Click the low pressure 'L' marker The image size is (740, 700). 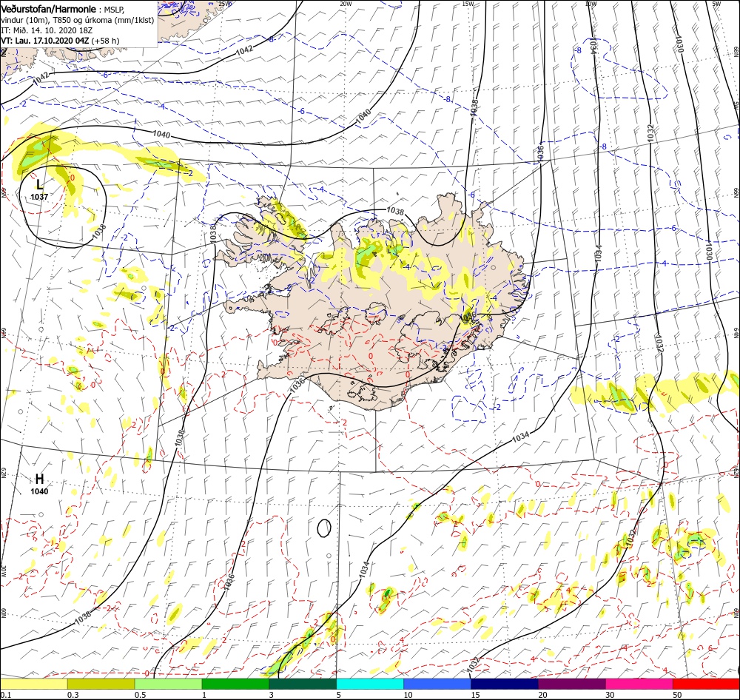(x=40, y=184)
